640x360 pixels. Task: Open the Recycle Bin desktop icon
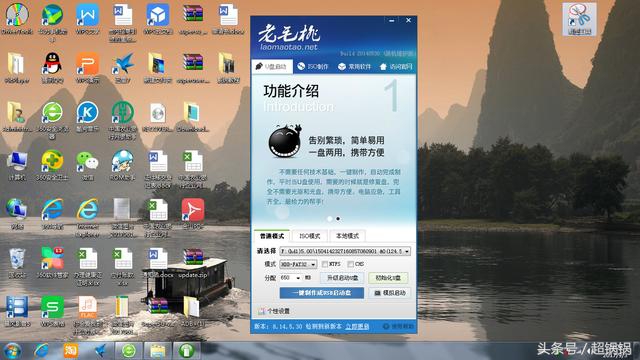pyautogui.click(x=17, y=263)
